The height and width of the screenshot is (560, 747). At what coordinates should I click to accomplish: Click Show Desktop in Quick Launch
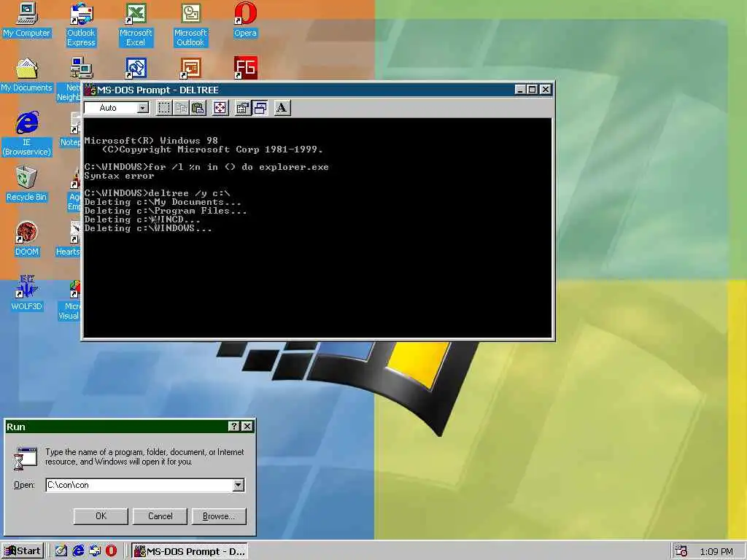coord(61,551)
